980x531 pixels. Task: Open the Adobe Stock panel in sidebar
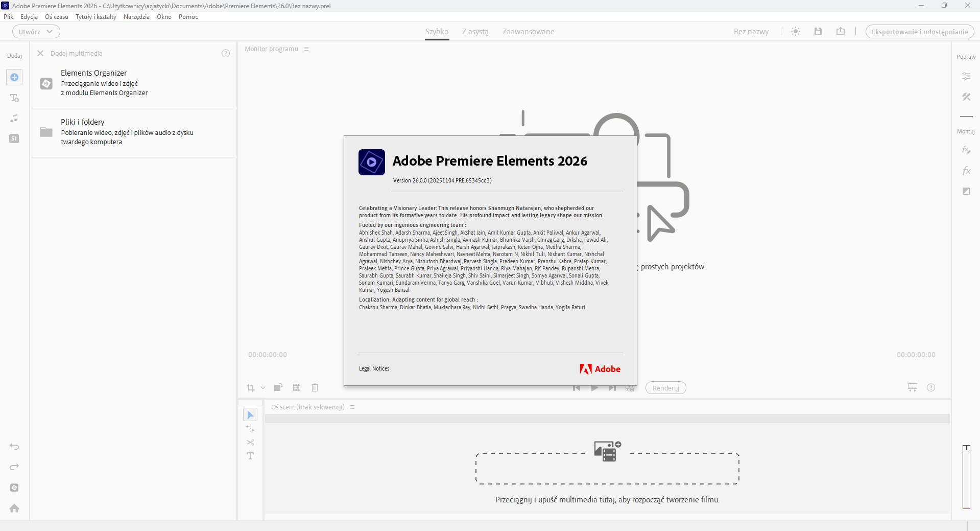14,138
